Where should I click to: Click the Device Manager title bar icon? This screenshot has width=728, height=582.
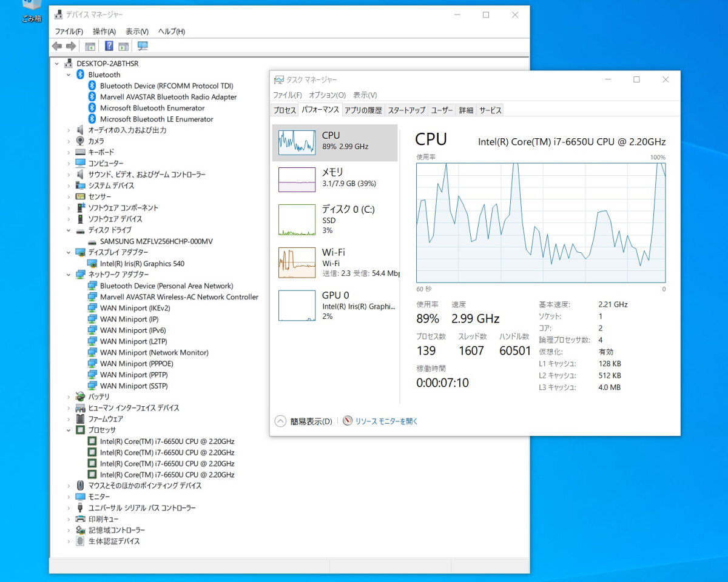[x=58, y=15]
